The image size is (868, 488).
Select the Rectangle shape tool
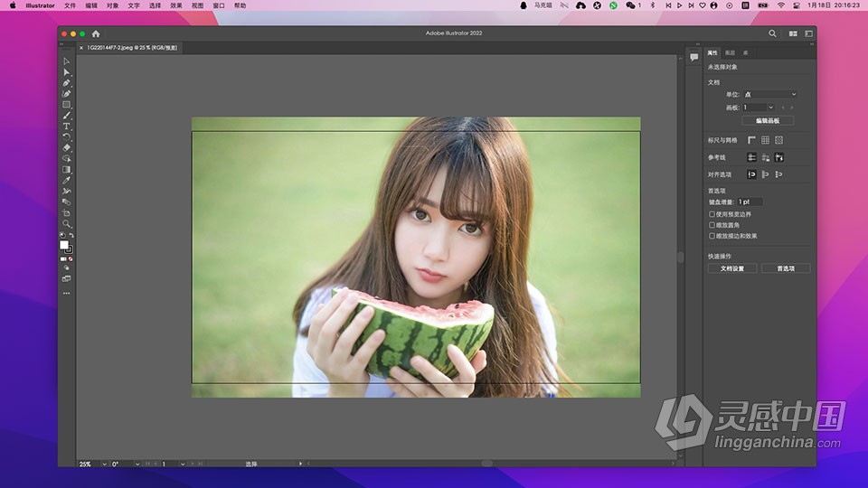pyautogui.click(x=66, y=105)
